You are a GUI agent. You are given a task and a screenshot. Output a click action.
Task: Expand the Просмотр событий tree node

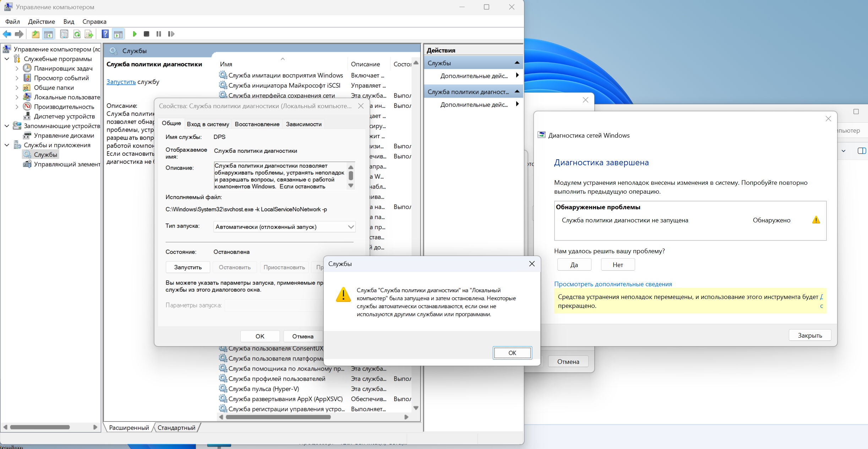click(x=17, y=78)
